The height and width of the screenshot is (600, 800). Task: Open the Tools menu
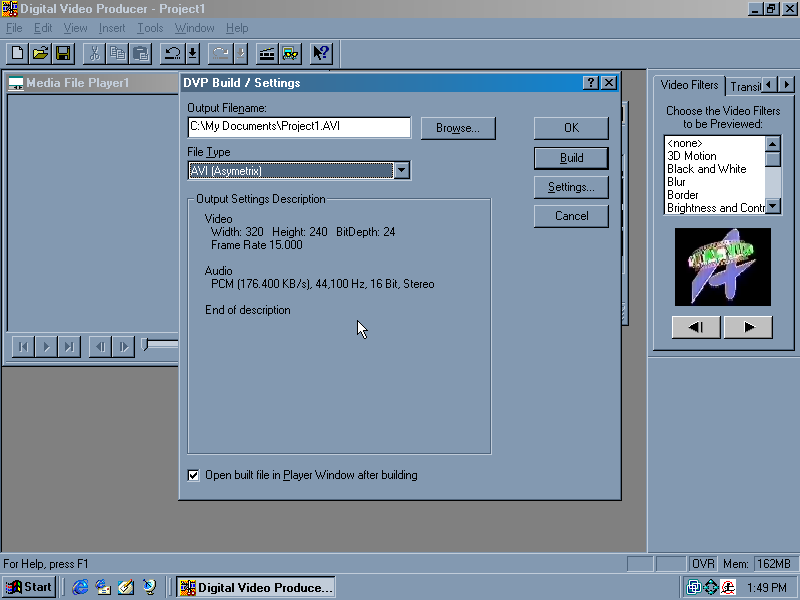tap(150, 28)
